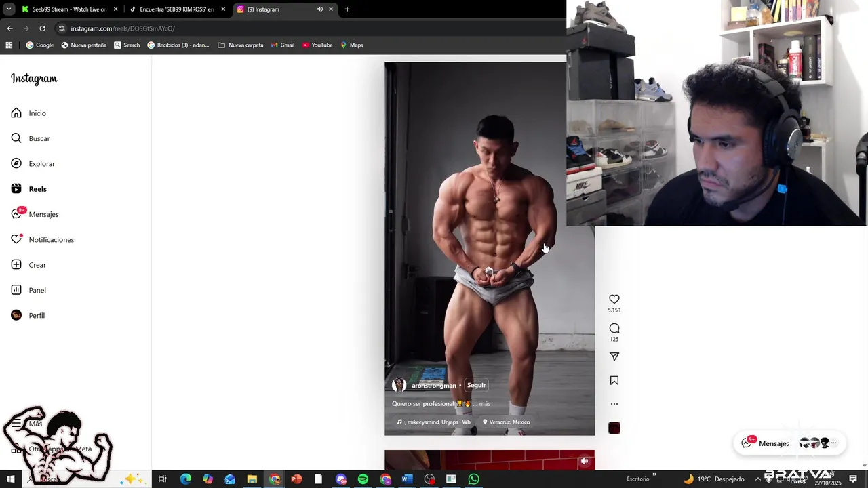This screenshot has height=488, width=868.
Task: Open aronstrongman profile name
Action: [434, 386]
